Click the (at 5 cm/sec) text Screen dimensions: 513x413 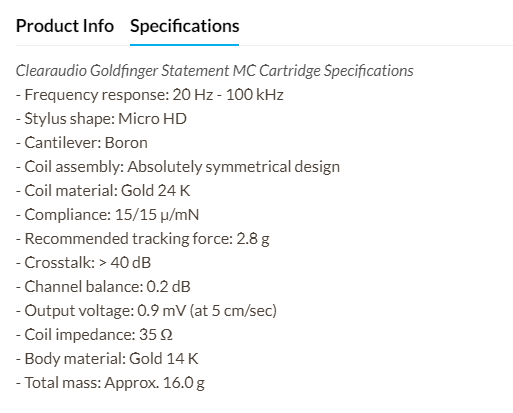[233, 311]
